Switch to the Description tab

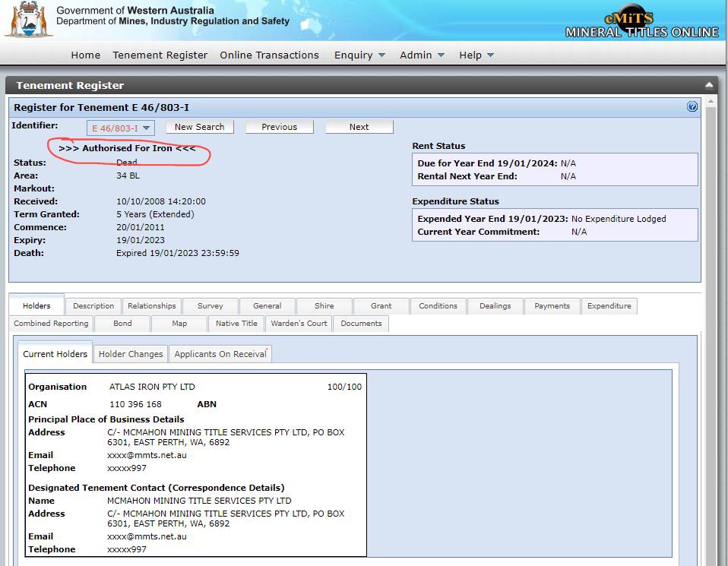coord(93,306)
